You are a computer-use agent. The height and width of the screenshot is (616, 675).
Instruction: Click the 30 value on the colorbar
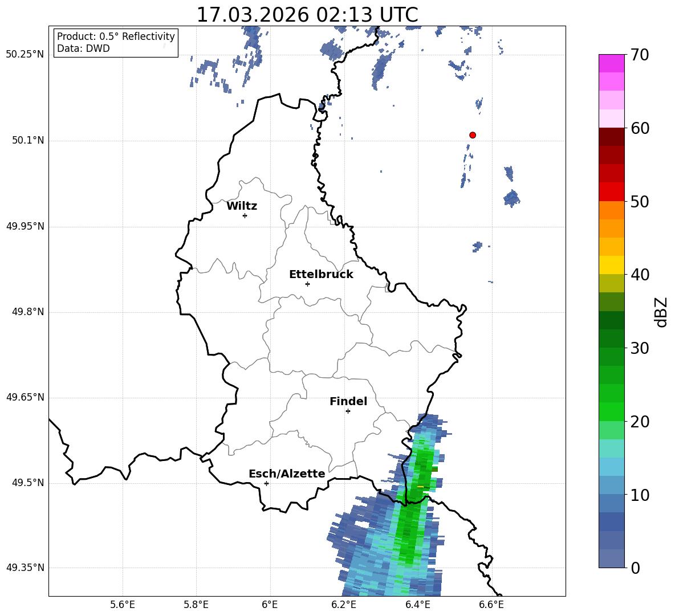[640, 348]
